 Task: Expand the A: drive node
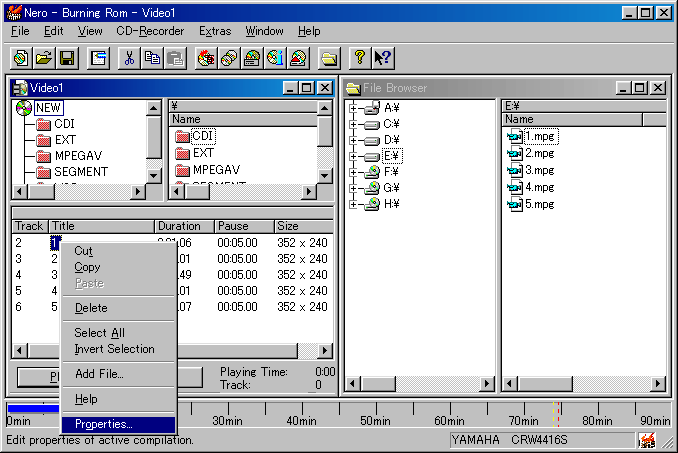click(x=353, y=108)
